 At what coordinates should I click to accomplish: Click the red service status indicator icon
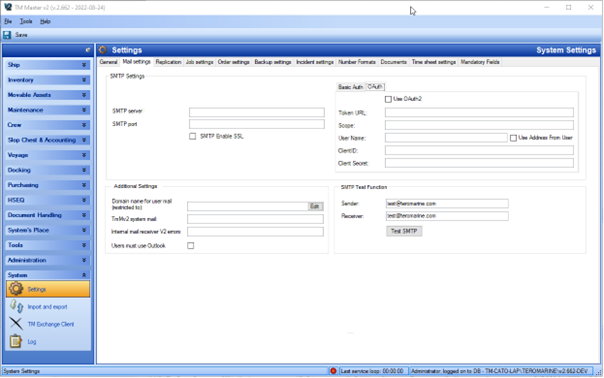[334, 371]
